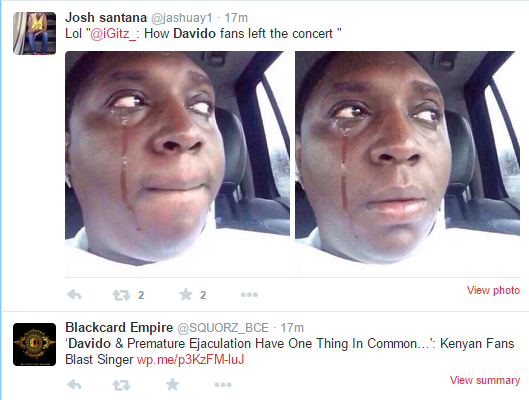The image size is (529, 400).
Task: Favorite the Blackcard Empire tweet
Action: pos(172,384)
